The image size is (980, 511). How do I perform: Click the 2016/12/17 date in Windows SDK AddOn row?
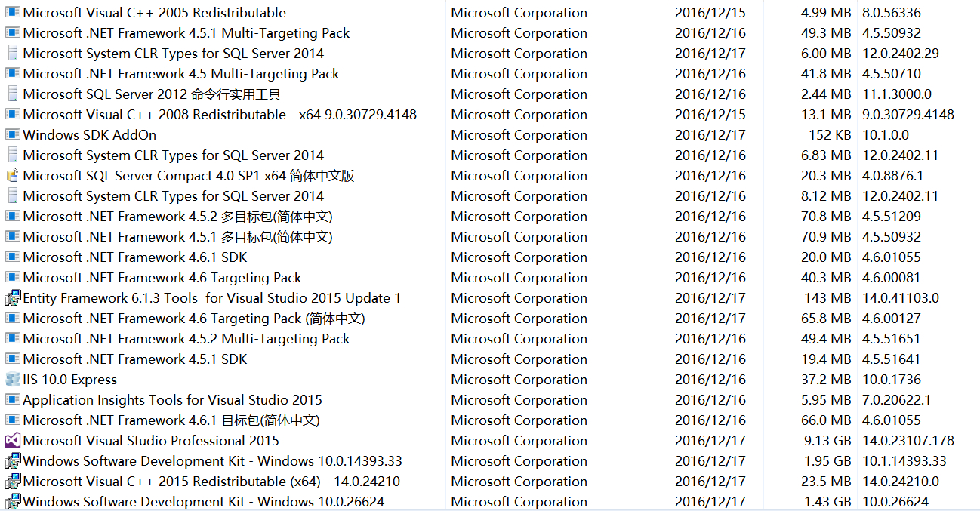tap(710, 135)
